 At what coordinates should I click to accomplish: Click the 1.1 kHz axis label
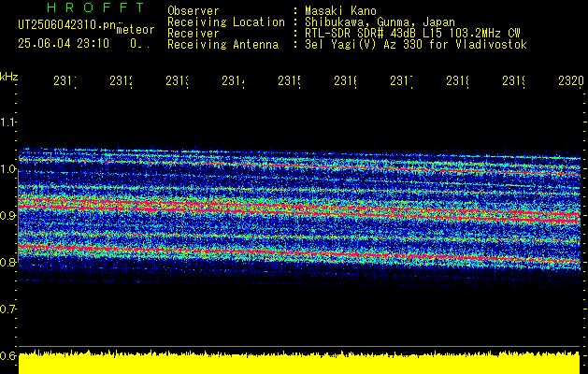pos(7,122)
